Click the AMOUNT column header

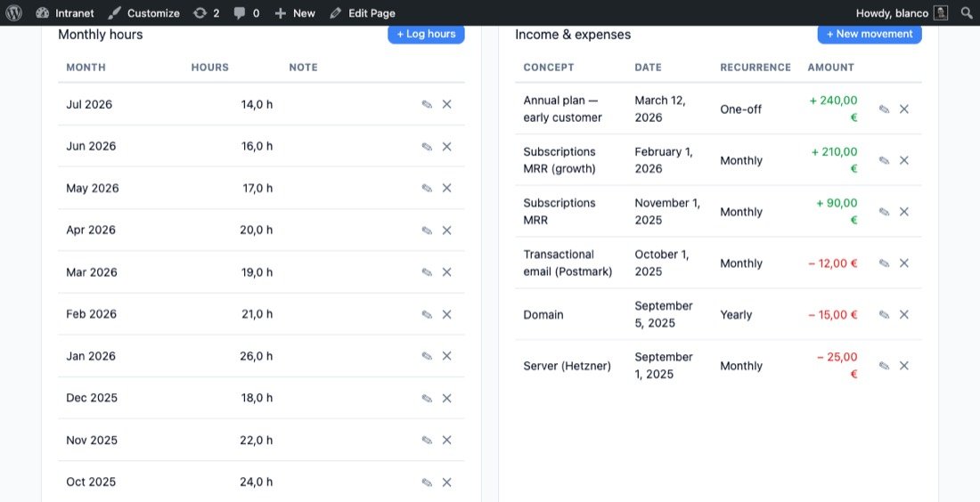(x=830, y=68)
